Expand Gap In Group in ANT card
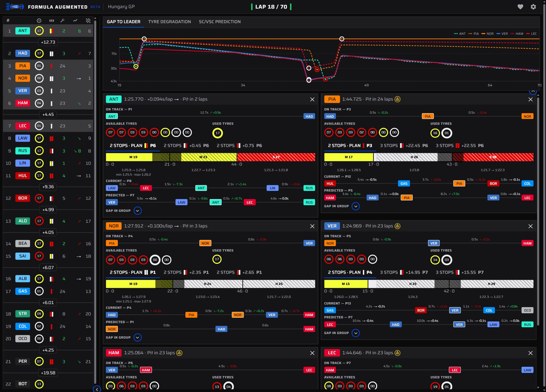This screenshot has height=392, width=546. (x=137, y=211)
